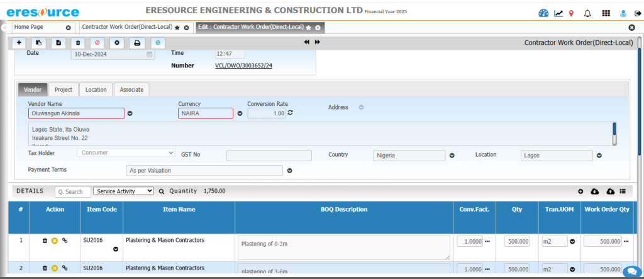Open the Item Code SU2016 dropdown in row 1
The image size is (644, 279).
[116, 249]
